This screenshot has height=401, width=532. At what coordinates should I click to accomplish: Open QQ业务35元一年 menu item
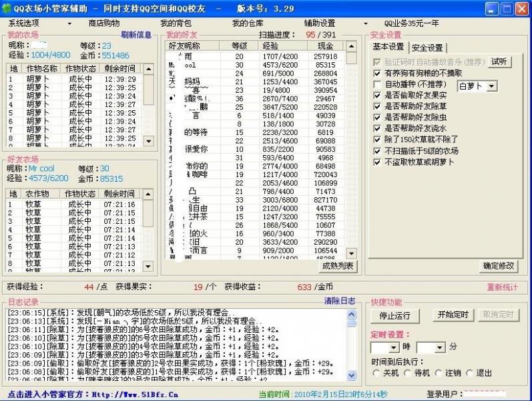point(411,23)
